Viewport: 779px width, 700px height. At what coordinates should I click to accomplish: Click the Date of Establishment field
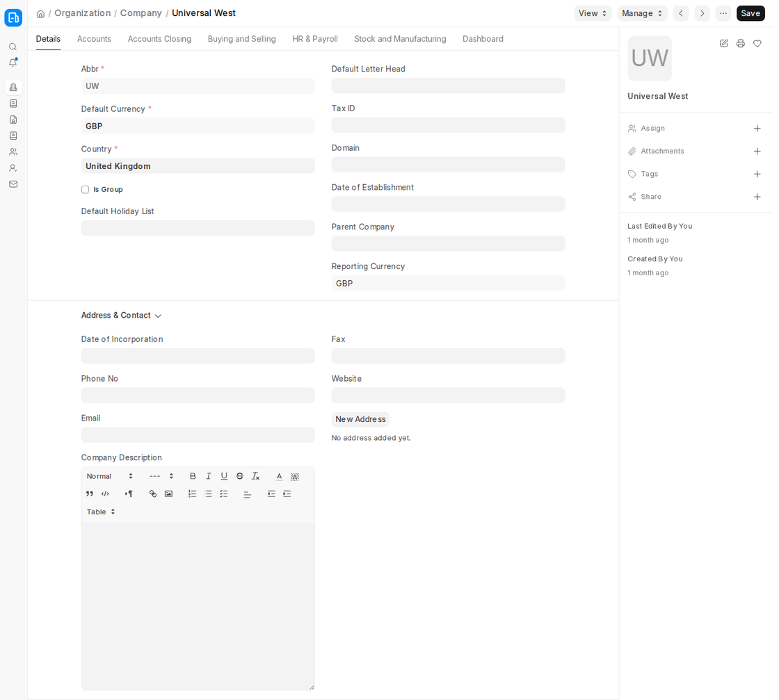click(x=448, y=204)
